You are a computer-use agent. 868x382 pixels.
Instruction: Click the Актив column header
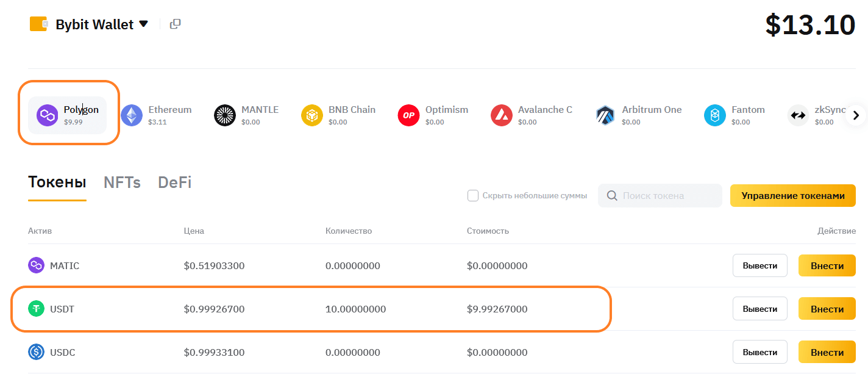point(40,231)
